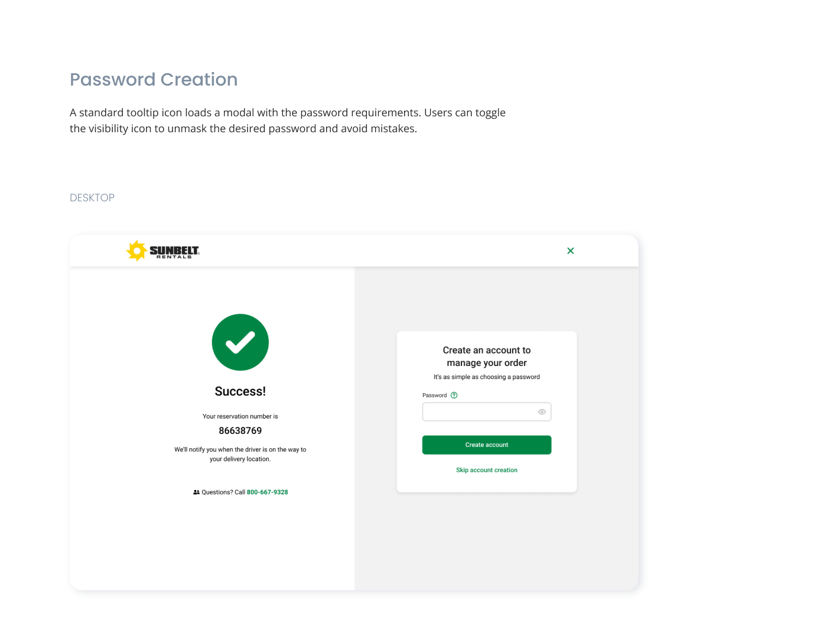The image size is (827, 644).
Task: Click the driver notification message text
Action: pyautogui.click(x=240, y=455)
